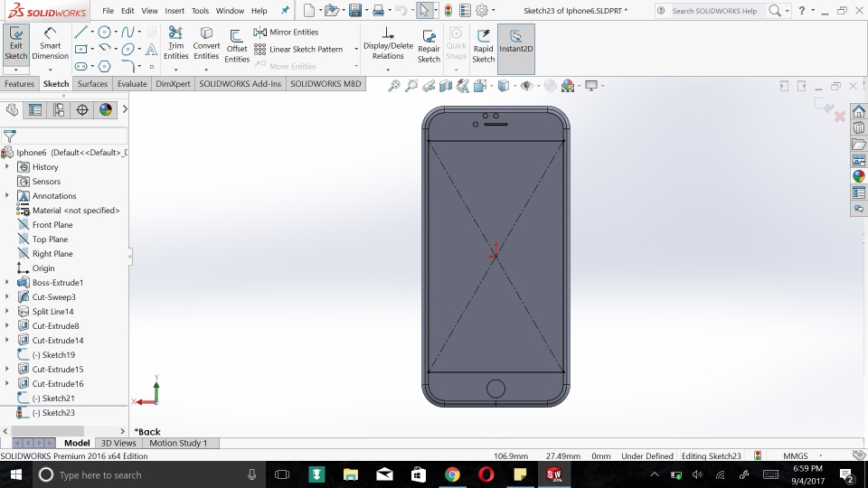The width and height of the screenshot is (868, 488).
Task: Open the DimXpertManager tab
Action: click(x=82, y=110)
